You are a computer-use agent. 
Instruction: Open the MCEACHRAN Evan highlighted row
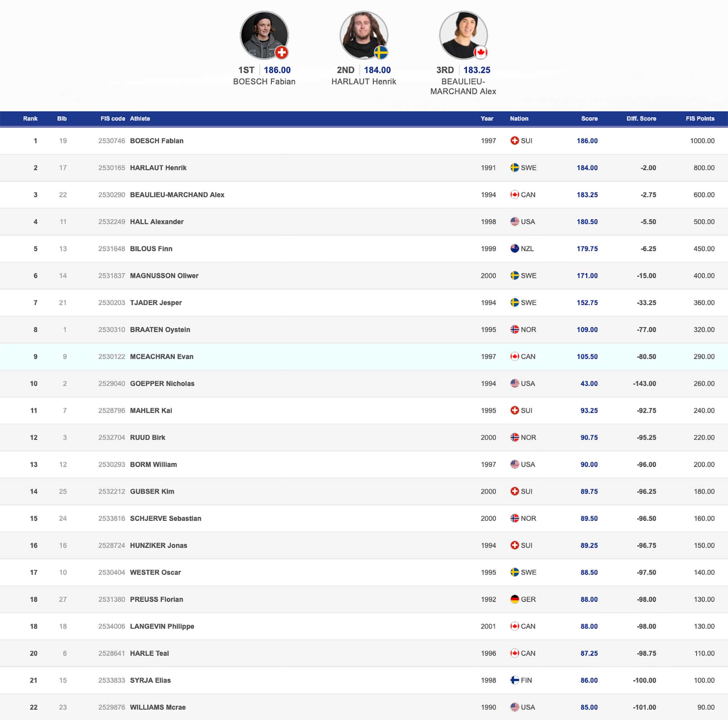162,356
